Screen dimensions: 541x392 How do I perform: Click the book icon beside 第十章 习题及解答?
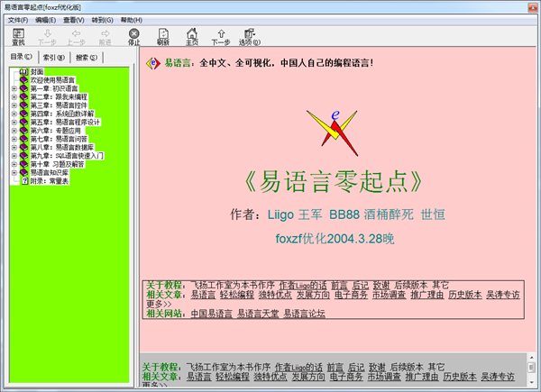coord(23,164)
